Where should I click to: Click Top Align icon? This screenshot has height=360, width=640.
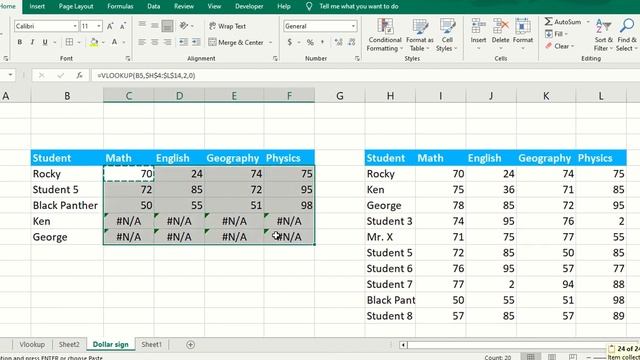pyautogui.click(x=142, y=26)
